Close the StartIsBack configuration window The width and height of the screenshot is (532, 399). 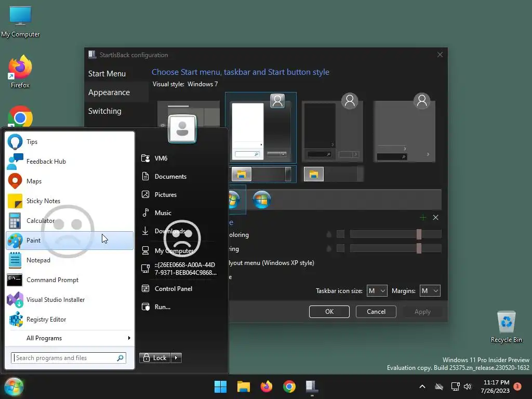tap(440, 55)
